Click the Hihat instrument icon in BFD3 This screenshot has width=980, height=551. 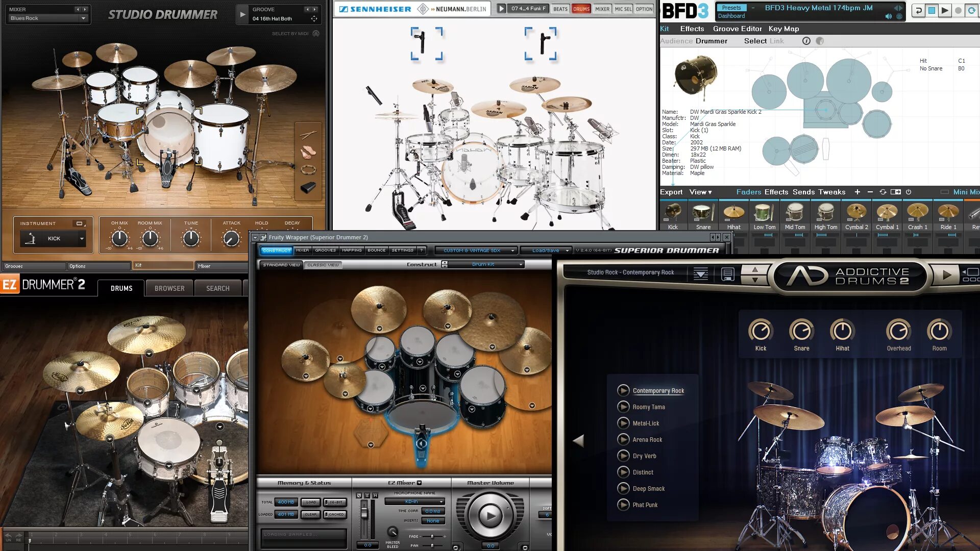tap(733, 212)
